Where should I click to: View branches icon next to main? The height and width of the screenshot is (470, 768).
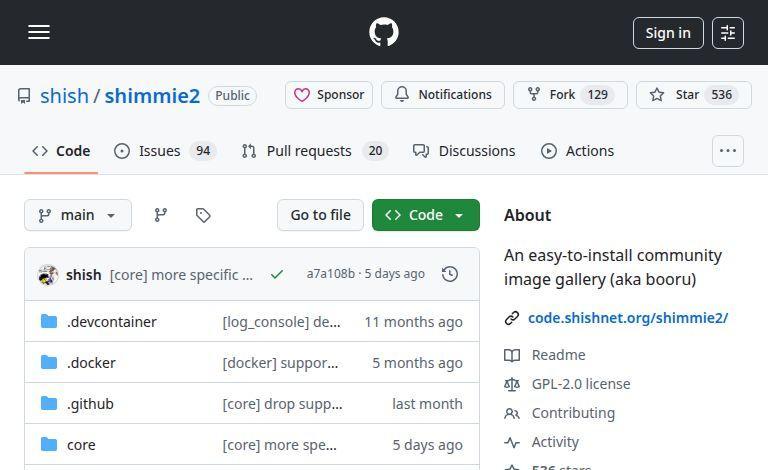pos(160,215)
